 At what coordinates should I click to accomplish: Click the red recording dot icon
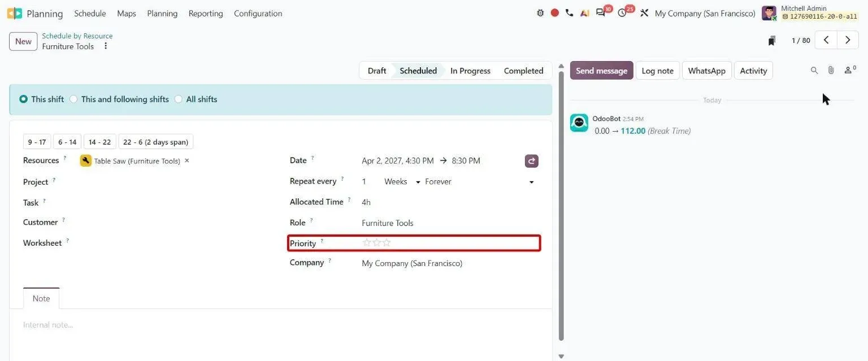click(x=555, y=13)
